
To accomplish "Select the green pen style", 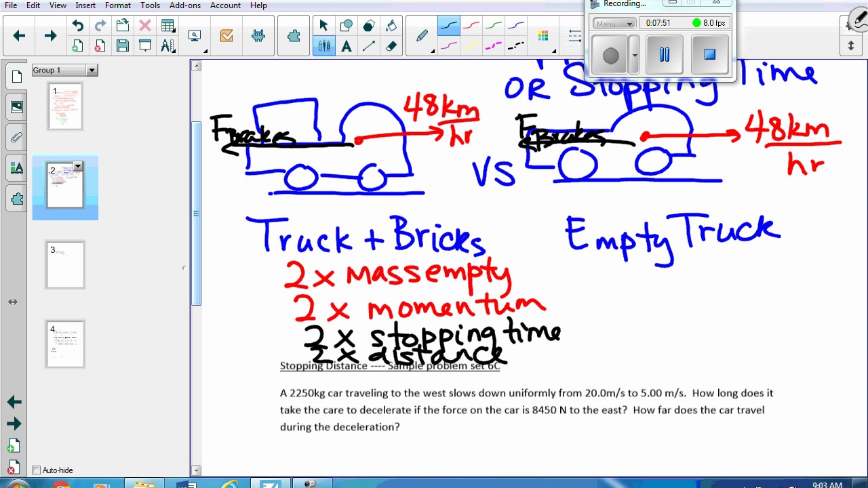I will pyautogui.click(x=494, y=26).
